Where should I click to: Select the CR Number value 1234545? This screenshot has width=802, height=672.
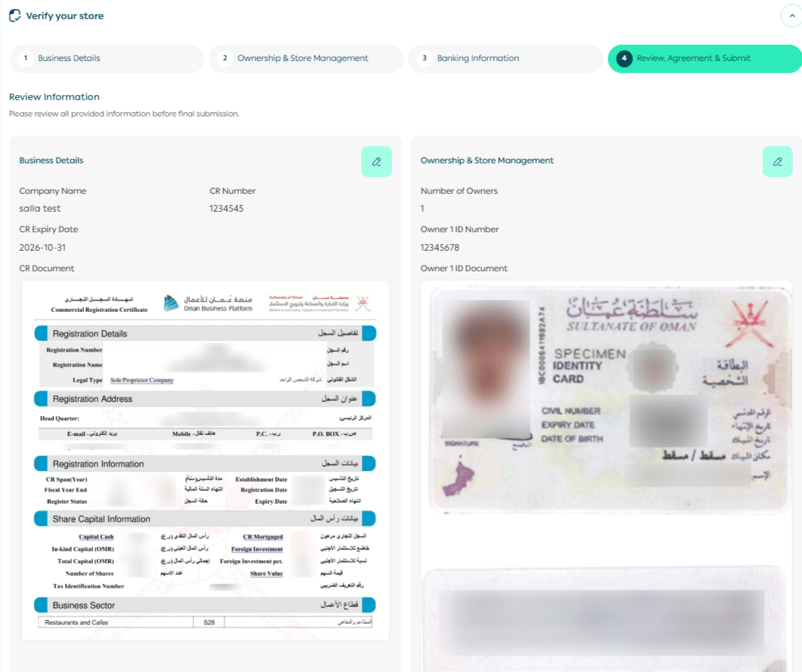coord(227,209)
